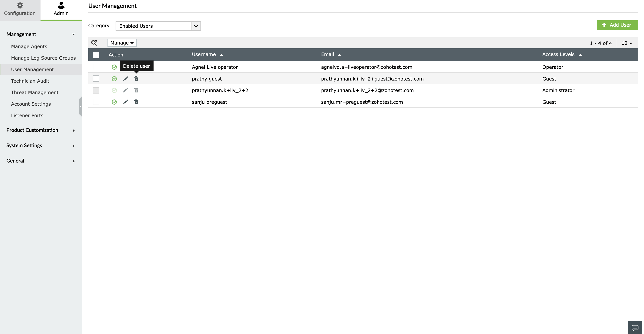This screenshot has width=644, height=334.
Task: Click the search icon above the user table
Action: tap(94, 43)
